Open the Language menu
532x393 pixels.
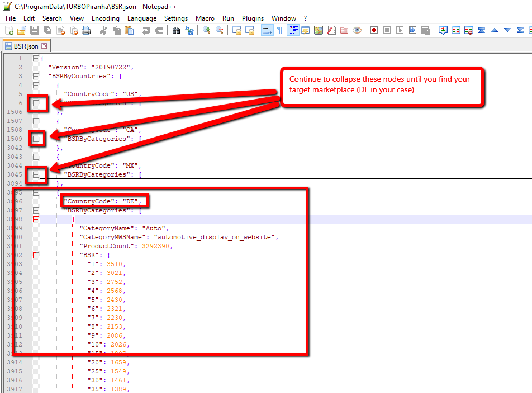(142, 18)
